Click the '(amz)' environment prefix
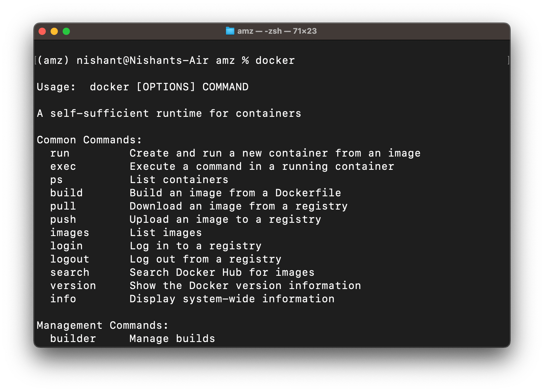 coord(53,61)
